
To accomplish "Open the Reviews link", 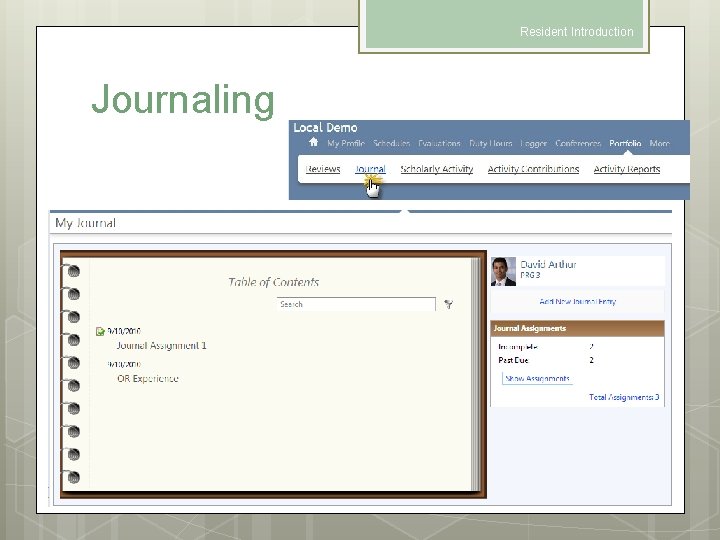I will (x=323, y=169).
